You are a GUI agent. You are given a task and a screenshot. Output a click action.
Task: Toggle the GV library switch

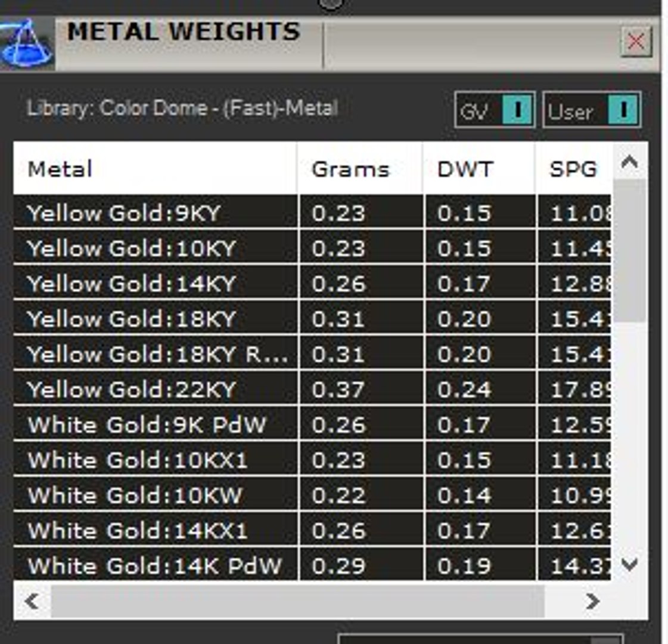[495, 110]
